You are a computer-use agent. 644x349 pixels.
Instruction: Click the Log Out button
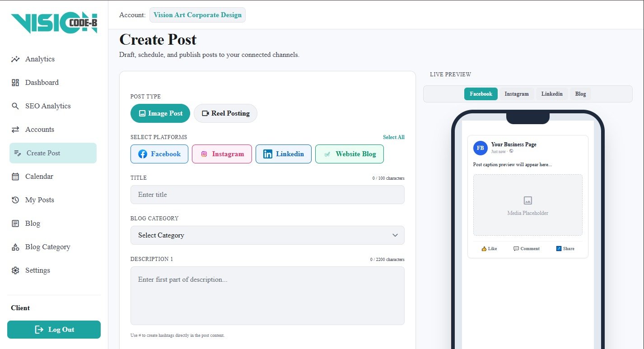tap(54, 330)
